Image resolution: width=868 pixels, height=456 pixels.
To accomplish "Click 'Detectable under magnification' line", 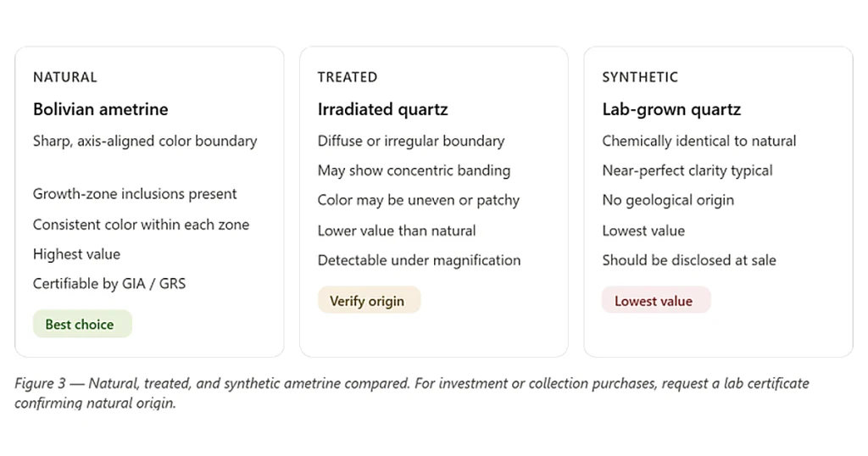I will point(419,260).
